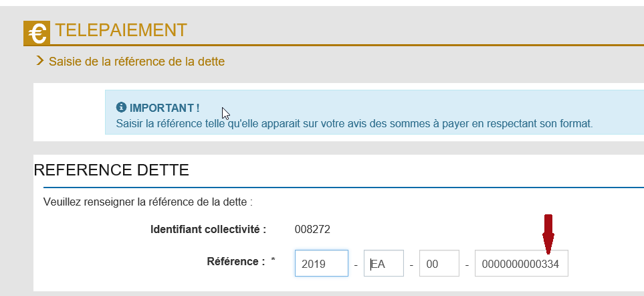Viewport: 644px width, 296px height.
Task: Click the 'Veuillez renseigner la référence' instruction text
Action: point(148,202)
